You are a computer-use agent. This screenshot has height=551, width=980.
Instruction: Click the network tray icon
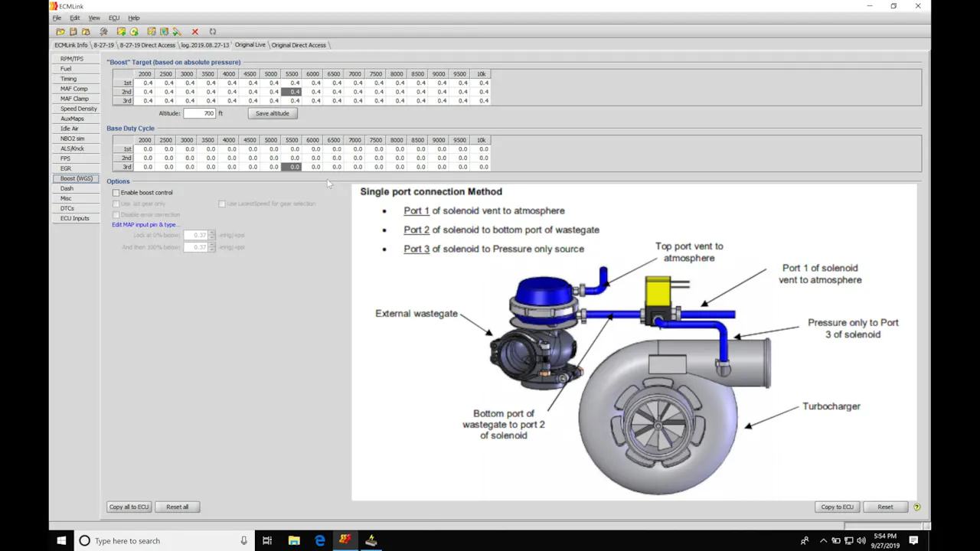[x=848, y=541]
